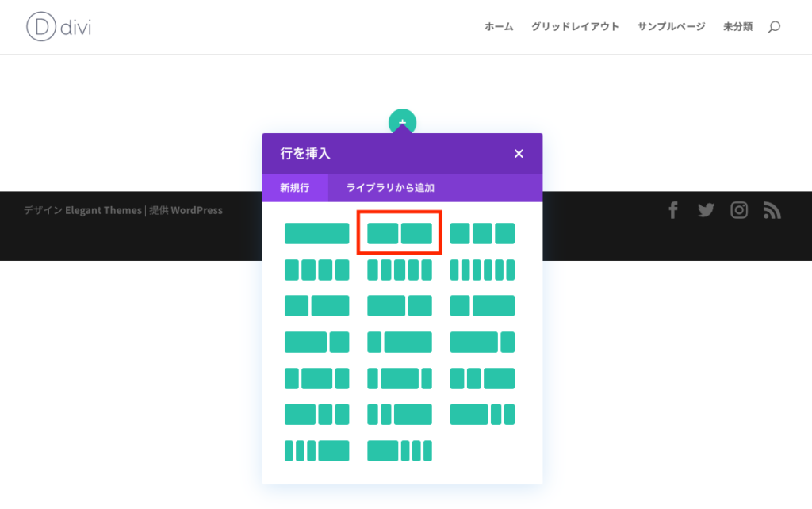Select the highlighted two-column row layout
Viewport: 812px width, 509px height.
pyautogui.click(x=399, y=233)
